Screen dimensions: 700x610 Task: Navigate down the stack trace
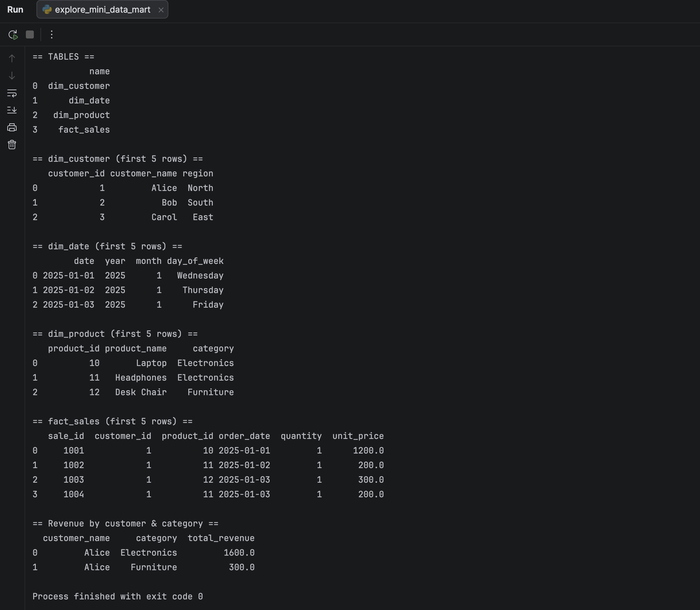12,76
